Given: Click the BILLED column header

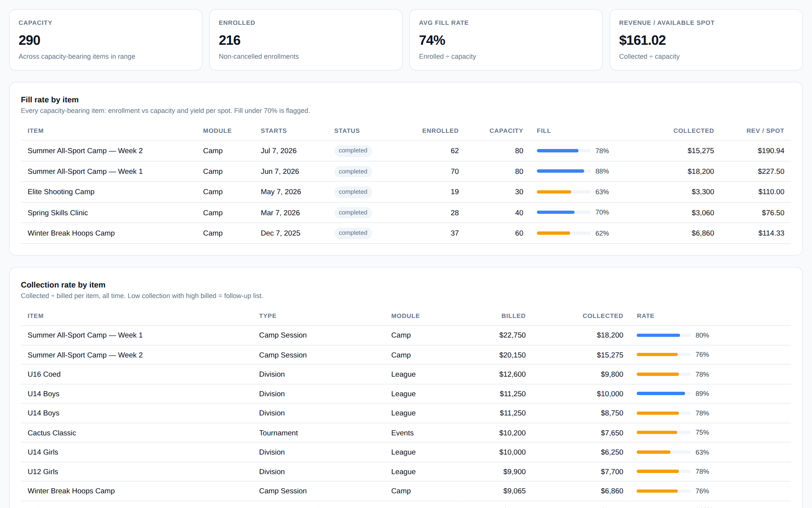Looking at the screenshot, I should tap(513, 316).
